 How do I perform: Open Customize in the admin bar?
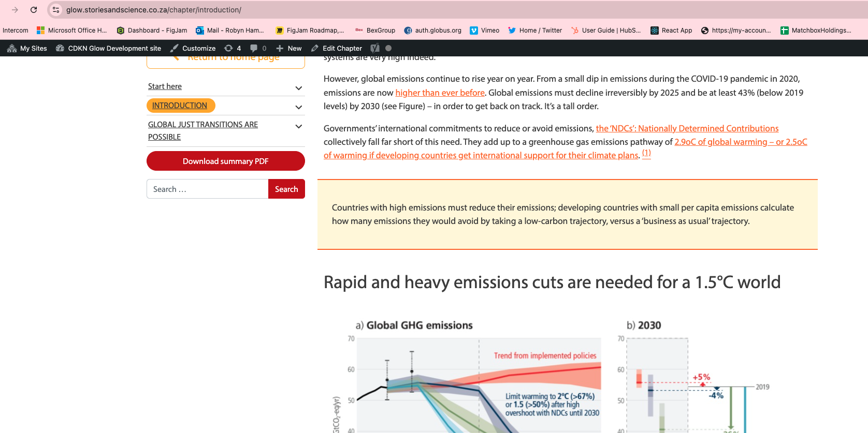click(193, 48)
